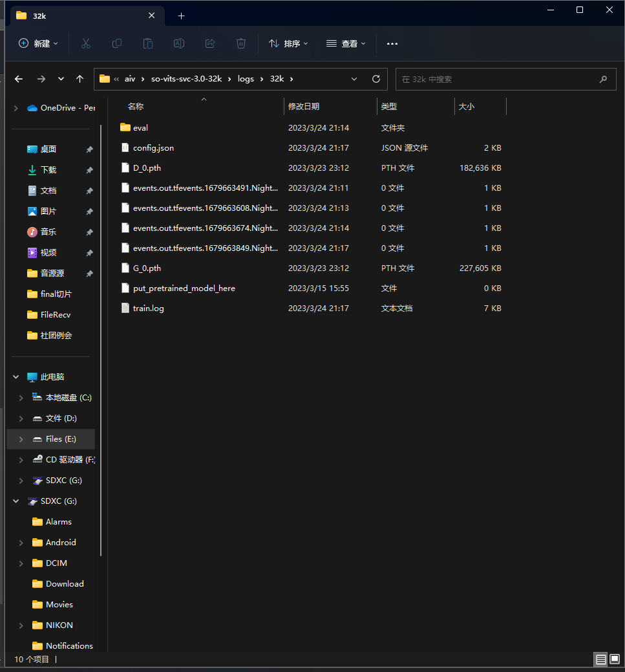
Task: Rename the selection via the Rename icon
Action: [178, 43]
